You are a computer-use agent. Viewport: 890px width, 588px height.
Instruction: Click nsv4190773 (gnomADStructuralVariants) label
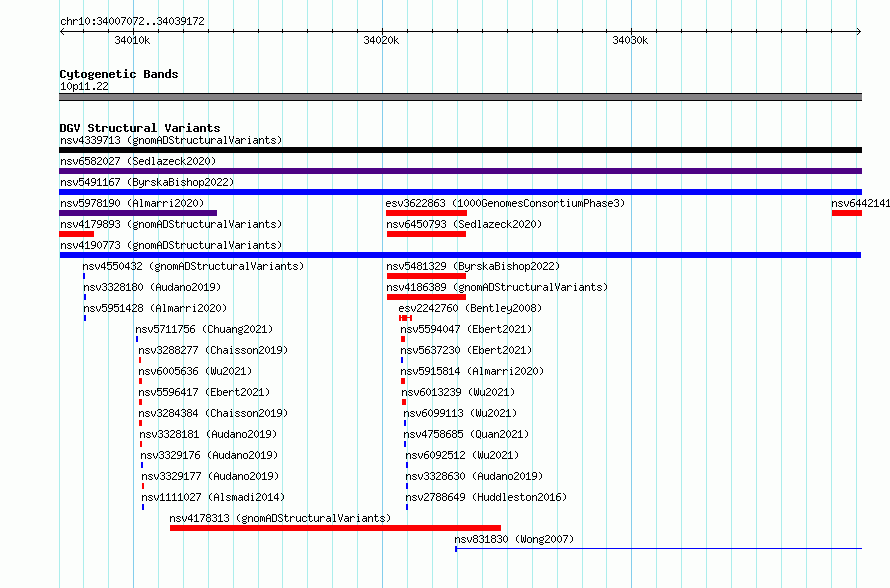click(x=171, y=245)
